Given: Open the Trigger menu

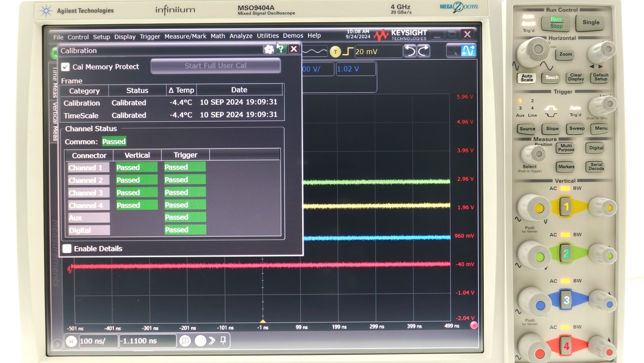Looking at the screenshot, I should [x=150, y=37].
